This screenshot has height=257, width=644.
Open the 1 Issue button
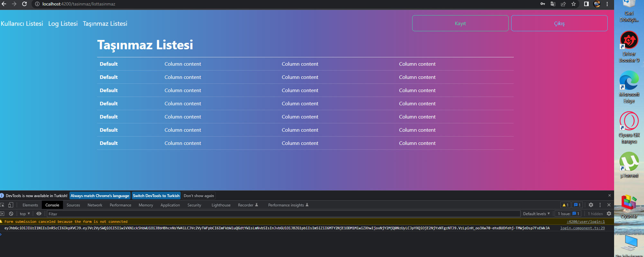[568, 214]
